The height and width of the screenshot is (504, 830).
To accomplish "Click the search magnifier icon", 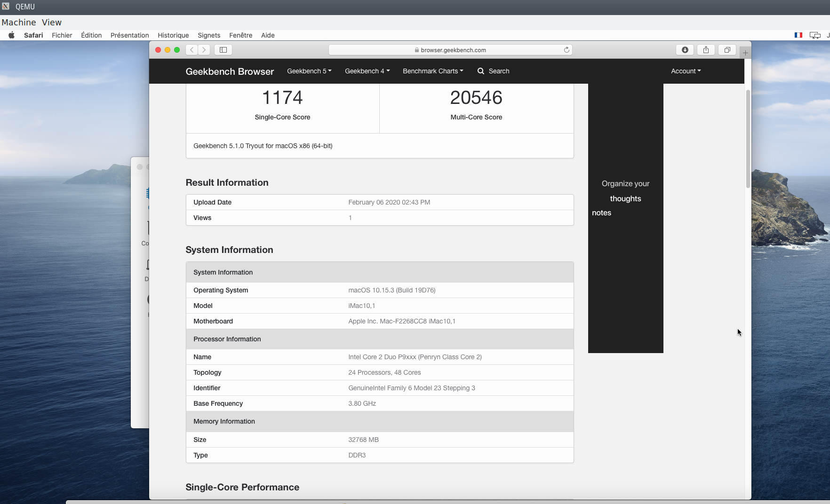I will 481,71.
